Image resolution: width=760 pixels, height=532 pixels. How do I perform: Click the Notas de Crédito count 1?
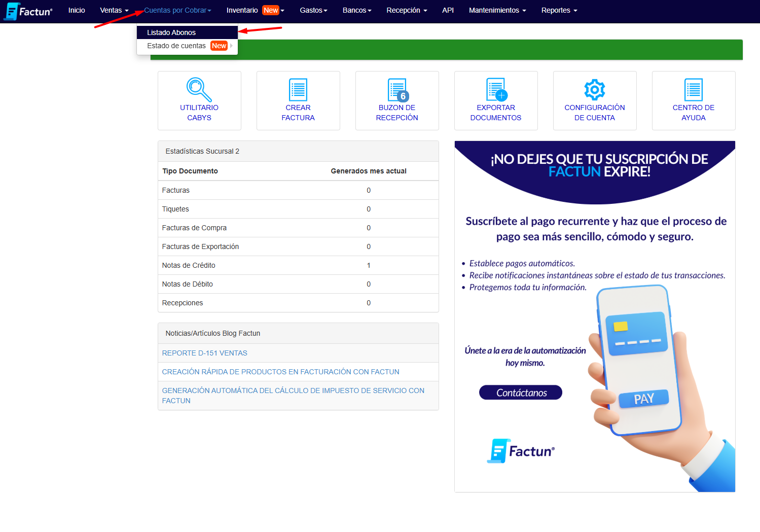pyautogui.click(x=369, y=265)
